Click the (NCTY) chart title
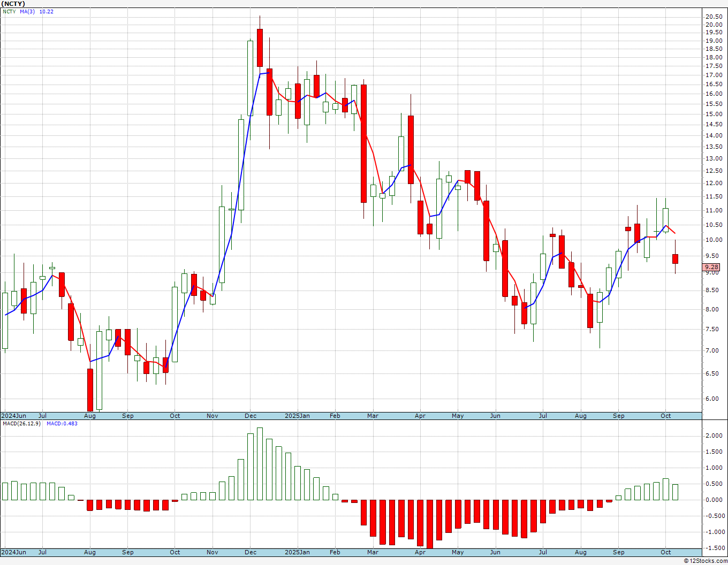Screen dimensions: 728x565 tap(13, 4)
